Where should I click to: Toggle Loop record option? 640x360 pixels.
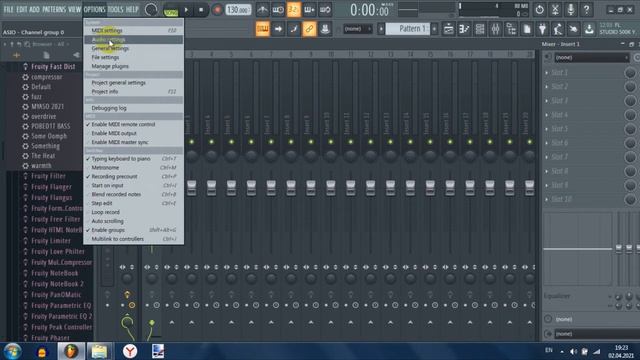click(x=133, y=212)
